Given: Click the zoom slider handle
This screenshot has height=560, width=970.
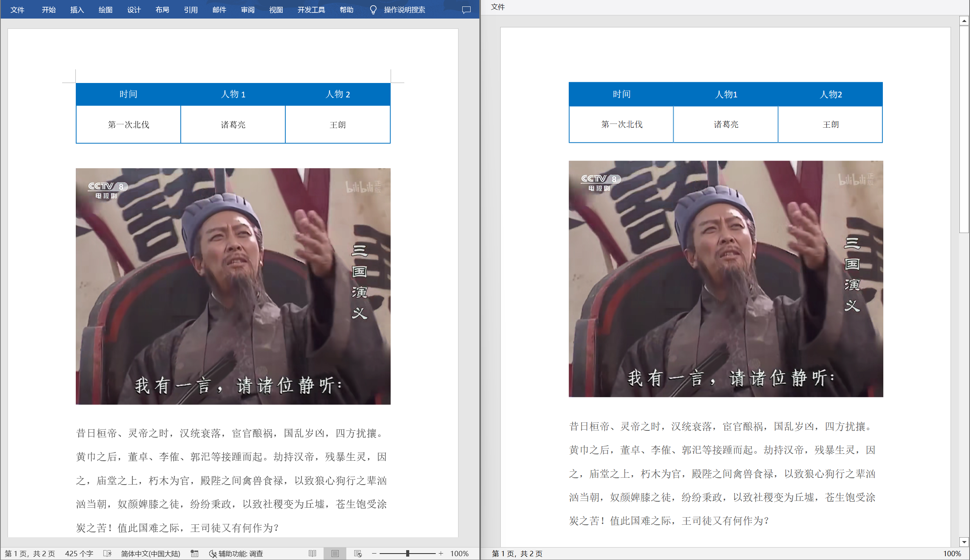Looking at the screenshot, I should click(407, 554).
